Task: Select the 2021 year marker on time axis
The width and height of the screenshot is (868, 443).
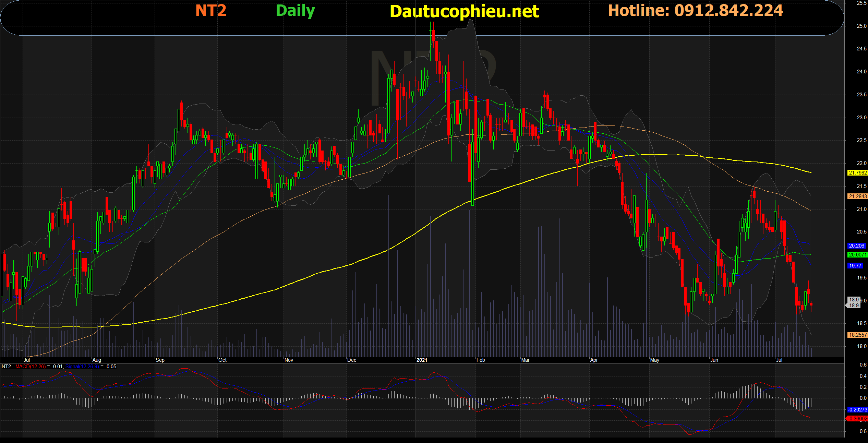Action: (x=422, y=360)
